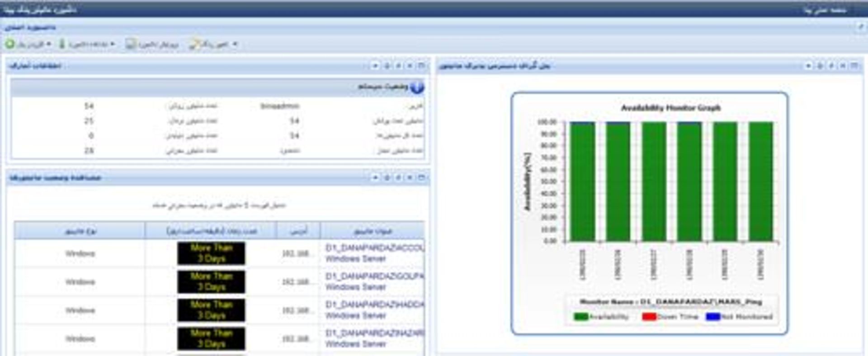Expand the dropdown arrow of the second toolbar button

(113, 44)
